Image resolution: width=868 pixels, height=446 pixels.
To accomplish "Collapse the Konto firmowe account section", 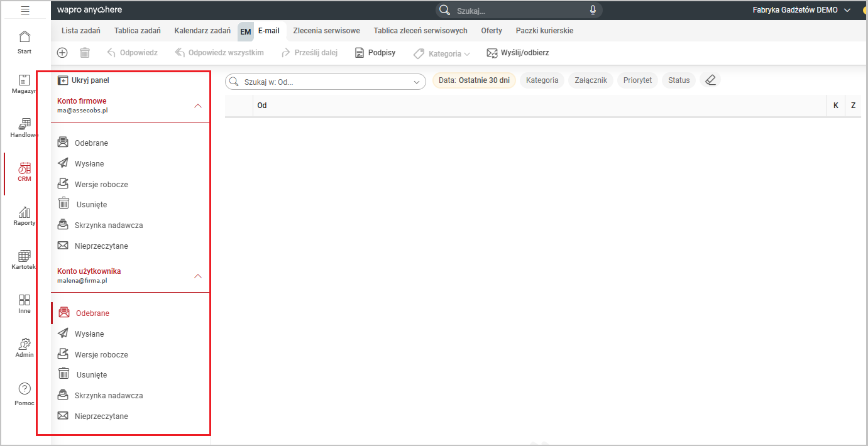I will (198, 106).
